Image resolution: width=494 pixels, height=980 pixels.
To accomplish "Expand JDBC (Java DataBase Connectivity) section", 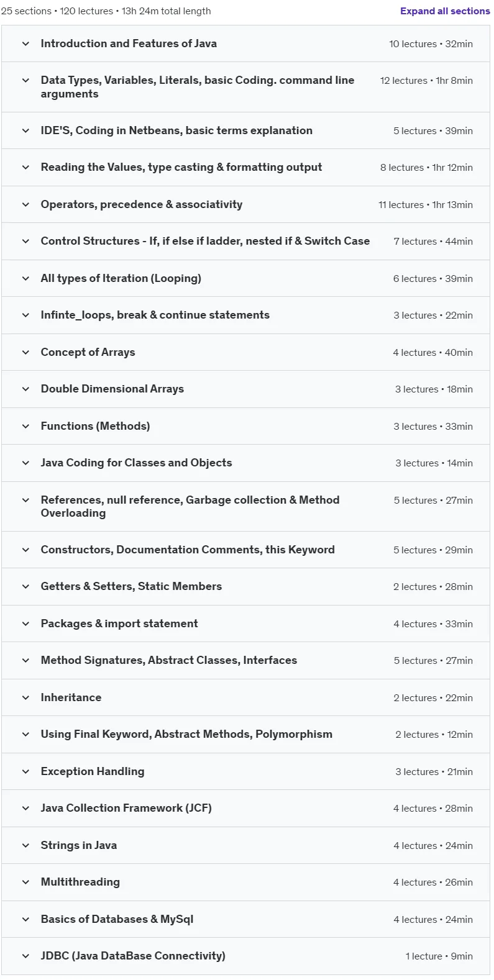I will coord(246,956).
